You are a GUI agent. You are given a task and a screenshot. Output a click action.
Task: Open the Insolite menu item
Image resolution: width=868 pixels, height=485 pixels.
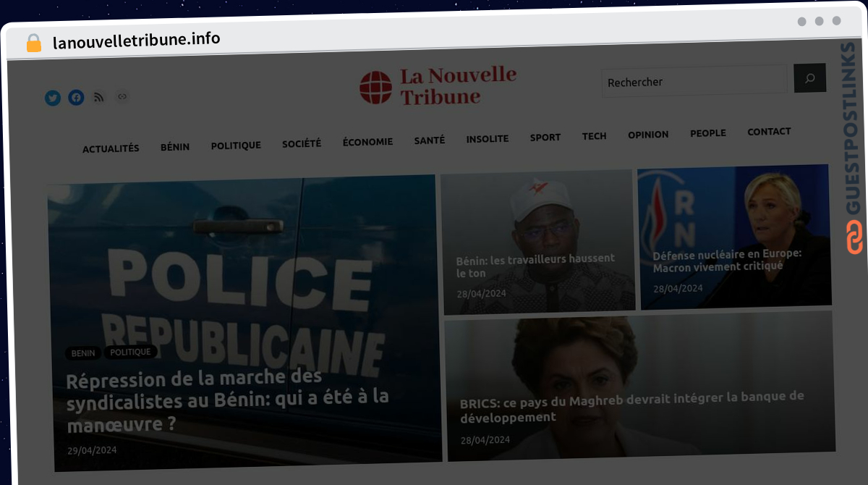click(488, 139)
